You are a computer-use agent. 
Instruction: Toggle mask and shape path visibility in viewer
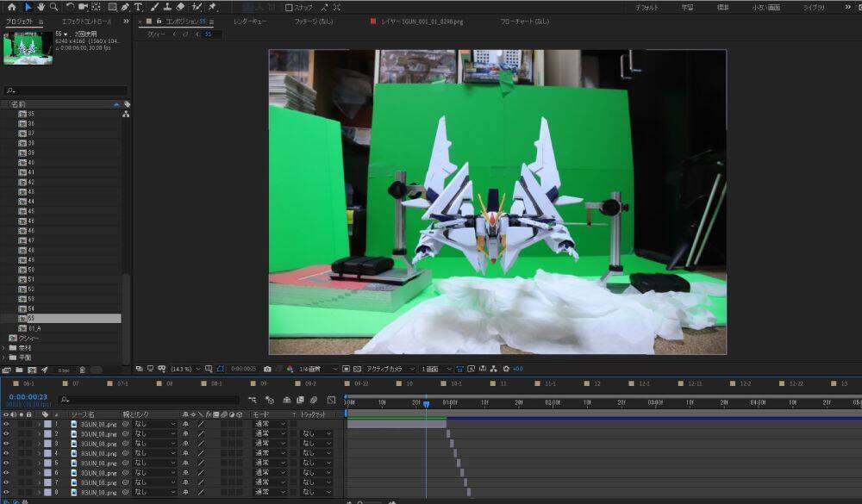pyautogui.click(x=221, y=369)
